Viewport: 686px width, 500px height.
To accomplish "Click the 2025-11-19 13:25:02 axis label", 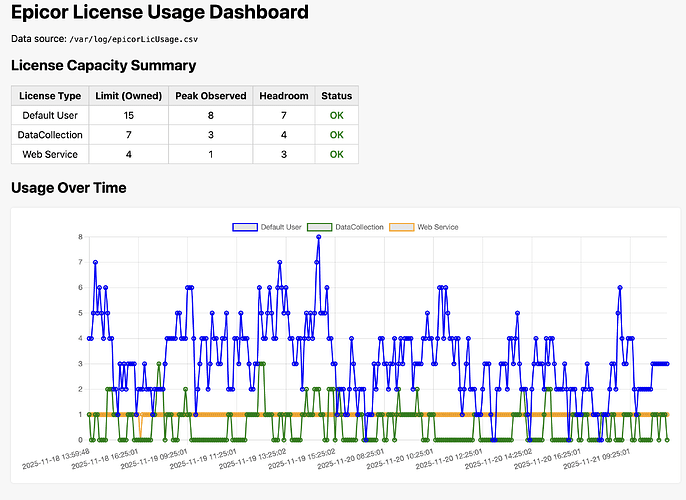I will pyautogui.click(x=252, y=459).
